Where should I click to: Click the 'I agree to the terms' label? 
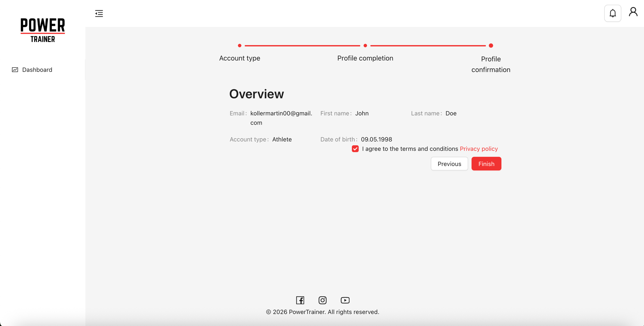coord(410,149)
